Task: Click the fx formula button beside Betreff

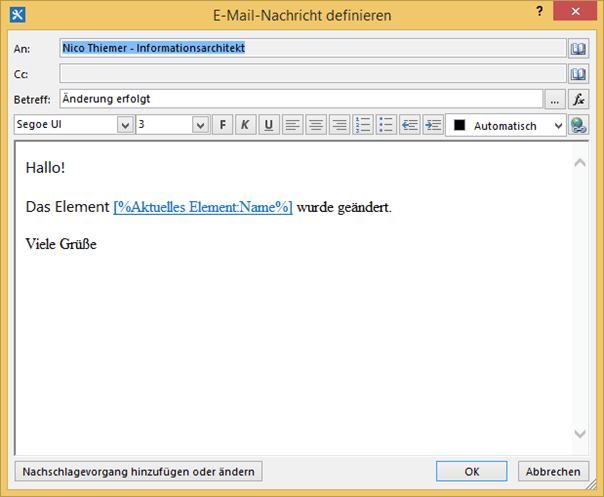Action: tap(578, 99)
